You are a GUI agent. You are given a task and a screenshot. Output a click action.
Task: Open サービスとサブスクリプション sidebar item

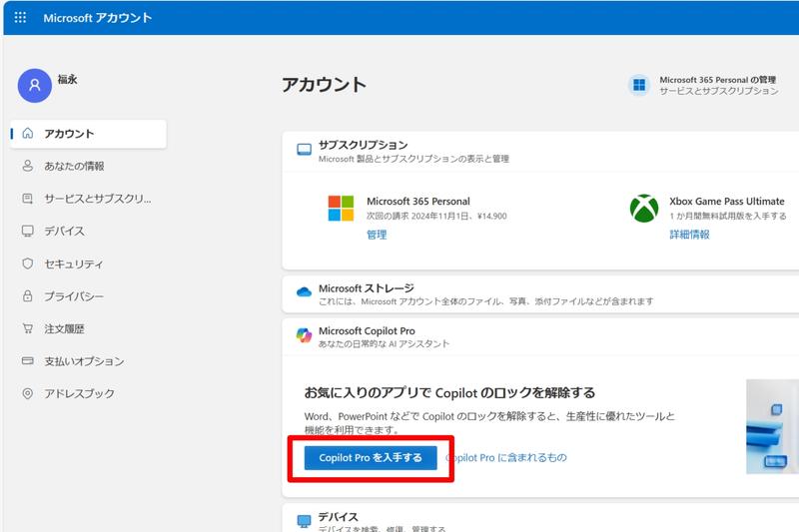(97, 199)
